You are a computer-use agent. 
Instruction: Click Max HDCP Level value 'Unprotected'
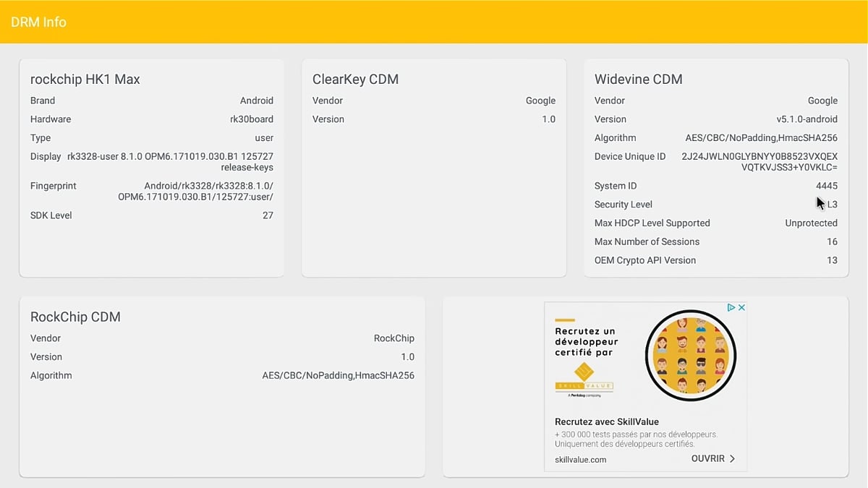812,223
